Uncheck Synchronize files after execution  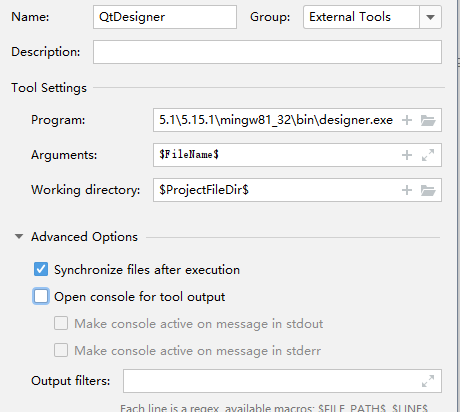pyautogui.click(x=41, y=269)
